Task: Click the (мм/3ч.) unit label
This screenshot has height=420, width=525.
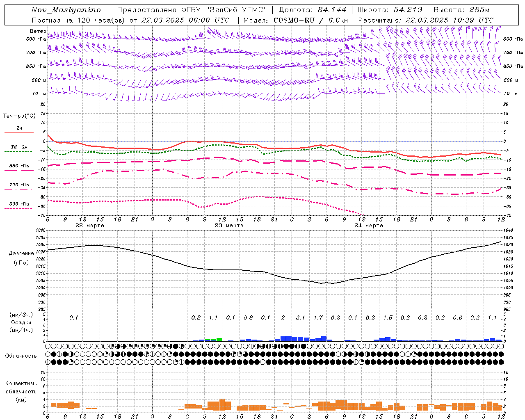Action: (21, 315)
